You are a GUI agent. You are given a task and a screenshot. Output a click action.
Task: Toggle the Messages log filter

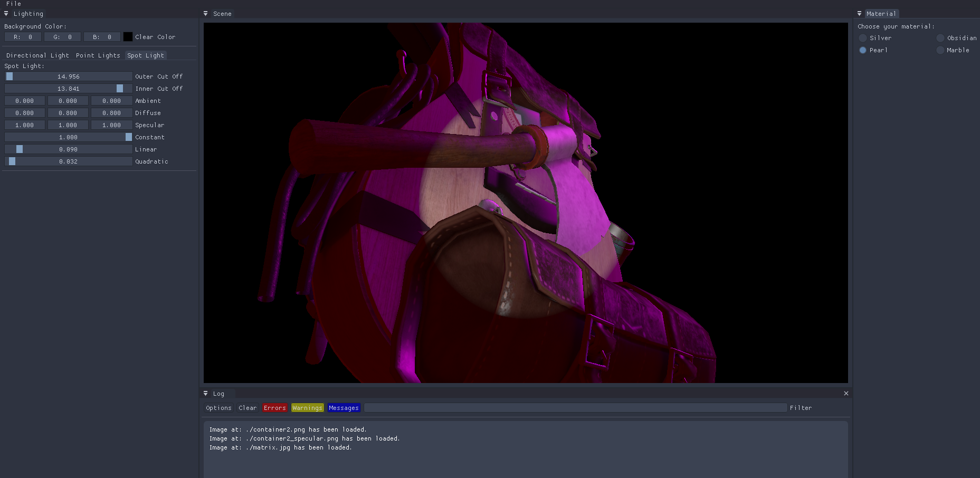[344, 408]
